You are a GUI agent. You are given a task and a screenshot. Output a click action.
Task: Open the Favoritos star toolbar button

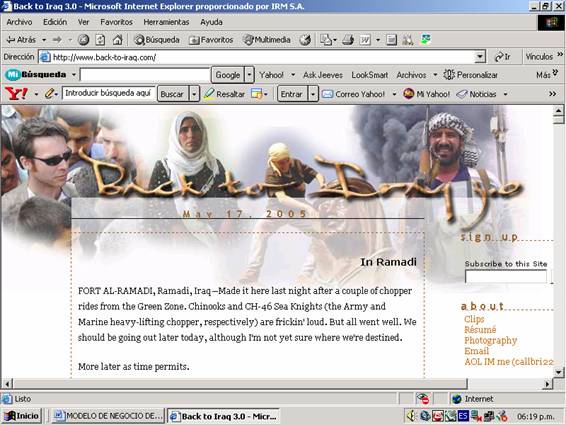tap(211, 40)
